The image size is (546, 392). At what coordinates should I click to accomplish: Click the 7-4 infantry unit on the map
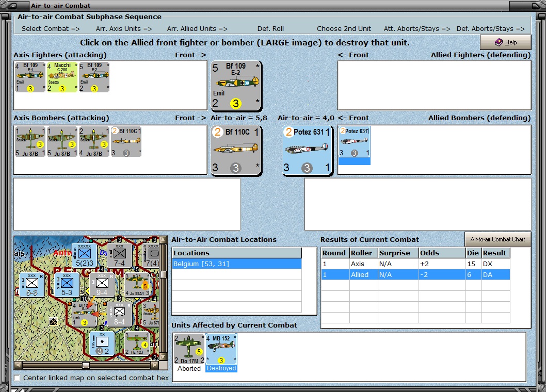(x=119, y=256)
